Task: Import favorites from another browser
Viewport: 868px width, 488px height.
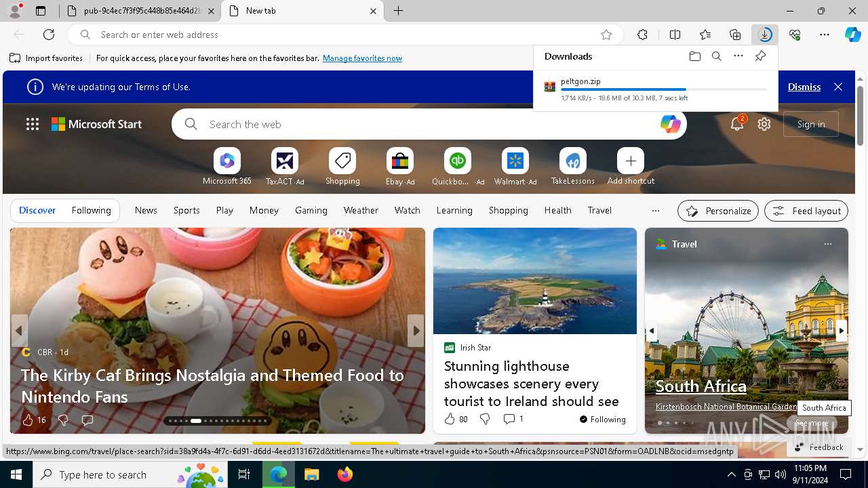Action: (46, 58)
